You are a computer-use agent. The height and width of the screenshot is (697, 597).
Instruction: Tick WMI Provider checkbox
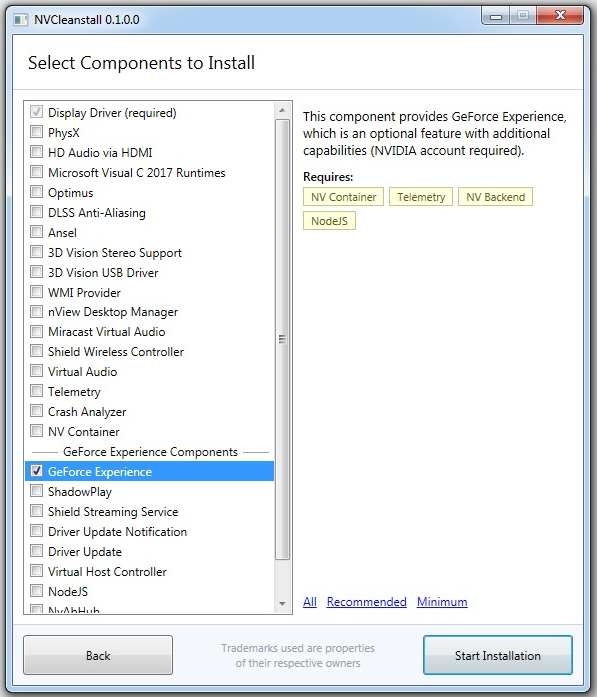[36, 292]
